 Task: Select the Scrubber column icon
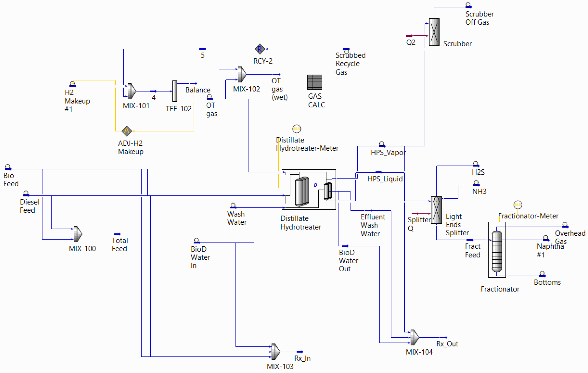434,32
